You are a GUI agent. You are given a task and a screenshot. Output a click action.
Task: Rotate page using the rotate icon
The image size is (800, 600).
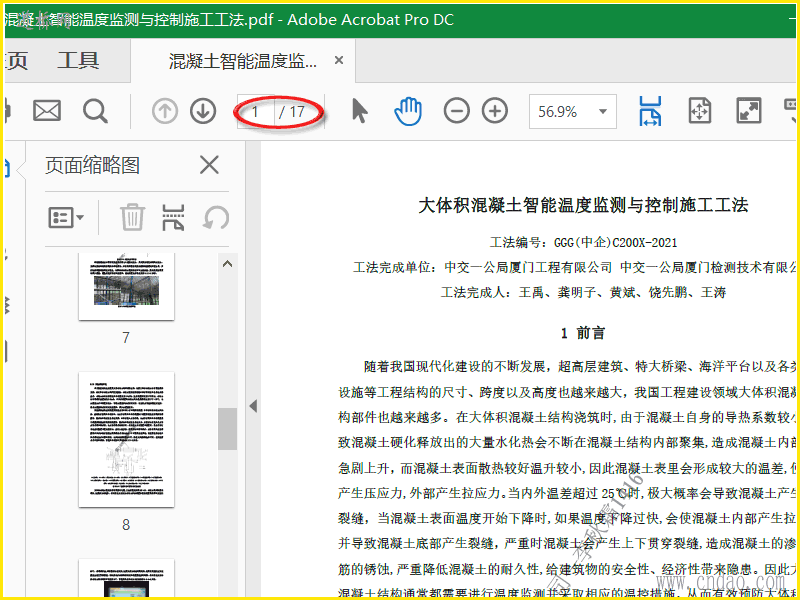pyautogui.click(x=216, y=218)
